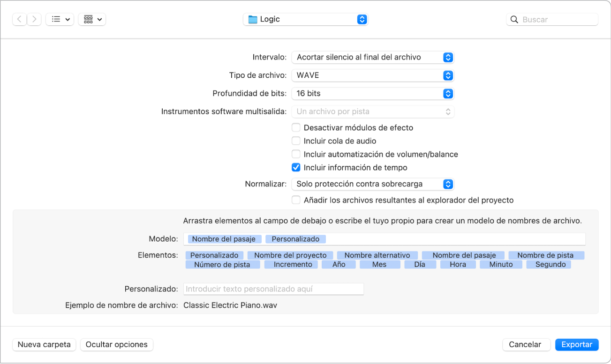Screen dimensions: 611x364
Task: Click the back navigation arrow
Action: 19,19
